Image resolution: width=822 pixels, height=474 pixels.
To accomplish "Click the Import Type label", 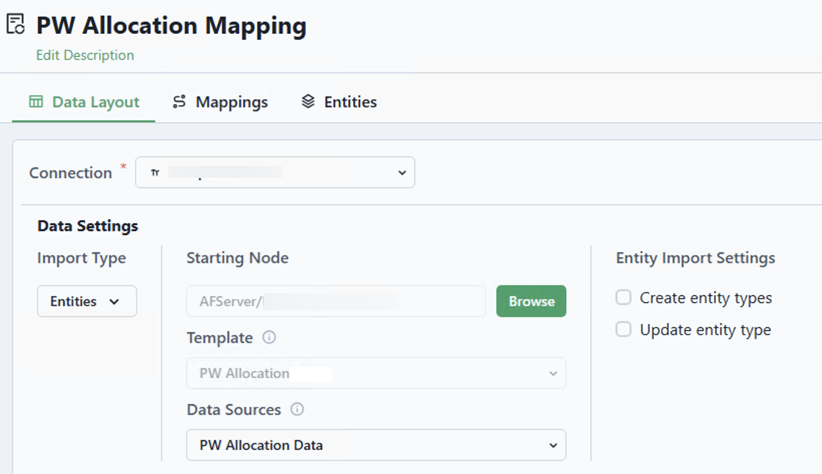I will pyautogui.click(x=82, y=258).
